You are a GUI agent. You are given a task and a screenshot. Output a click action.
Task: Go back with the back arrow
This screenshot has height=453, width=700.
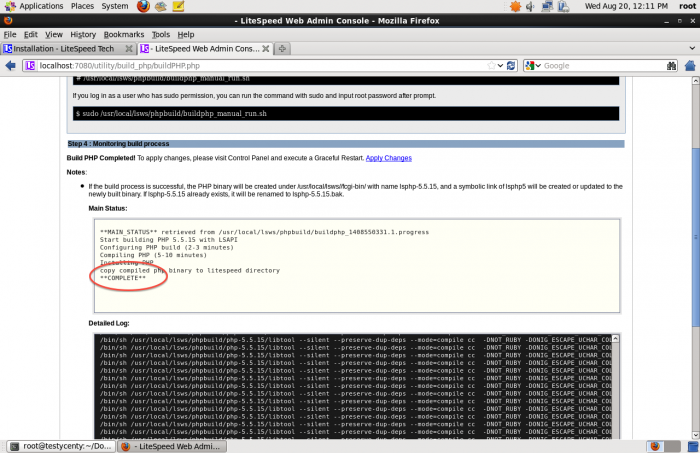pyautogui.click(x=10, y=66)
